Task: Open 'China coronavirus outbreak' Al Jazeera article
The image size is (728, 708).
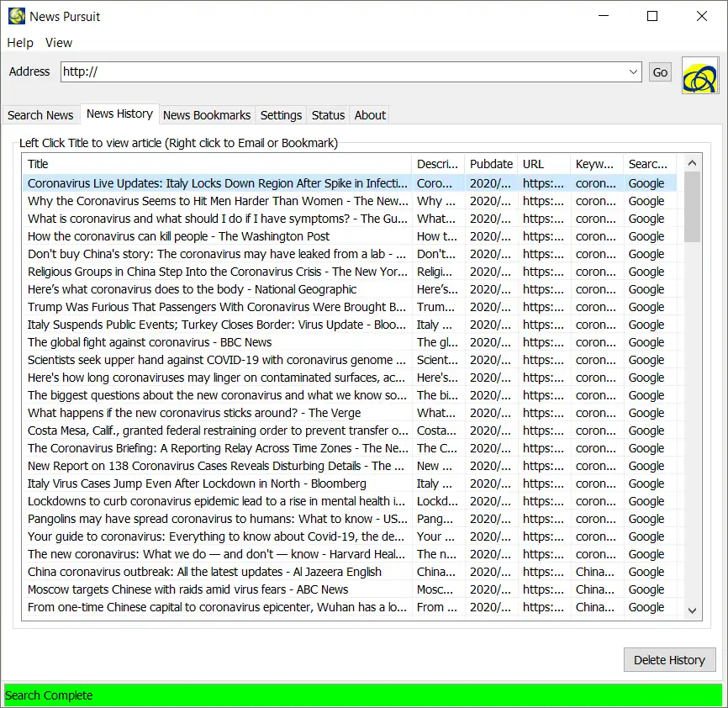Action: tap(204, 572)
